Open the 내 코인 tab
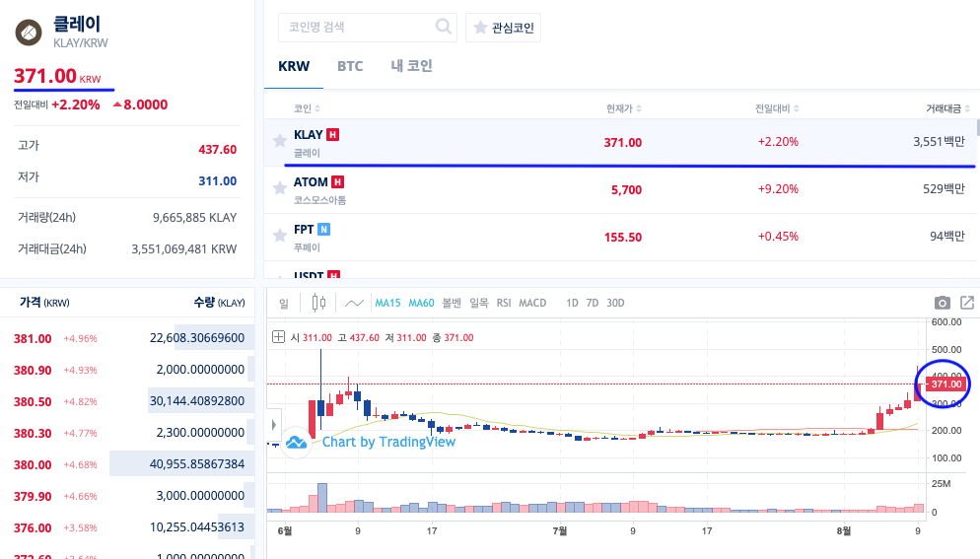 tap(411, 66)
